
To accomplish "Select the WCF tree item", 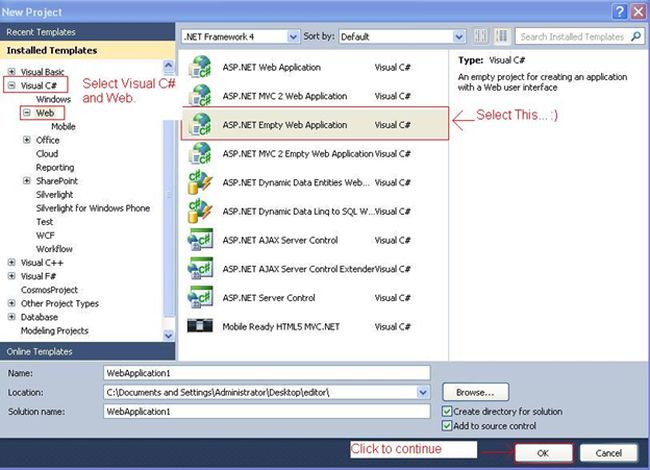I will [45, 235].
